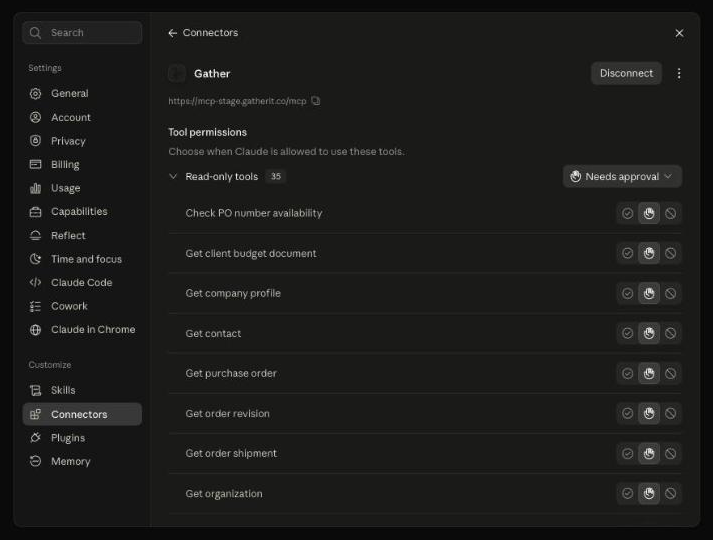This screenshot has width=713, height=540.
Task: Click the Gather connector title
Action: point(212,74)
